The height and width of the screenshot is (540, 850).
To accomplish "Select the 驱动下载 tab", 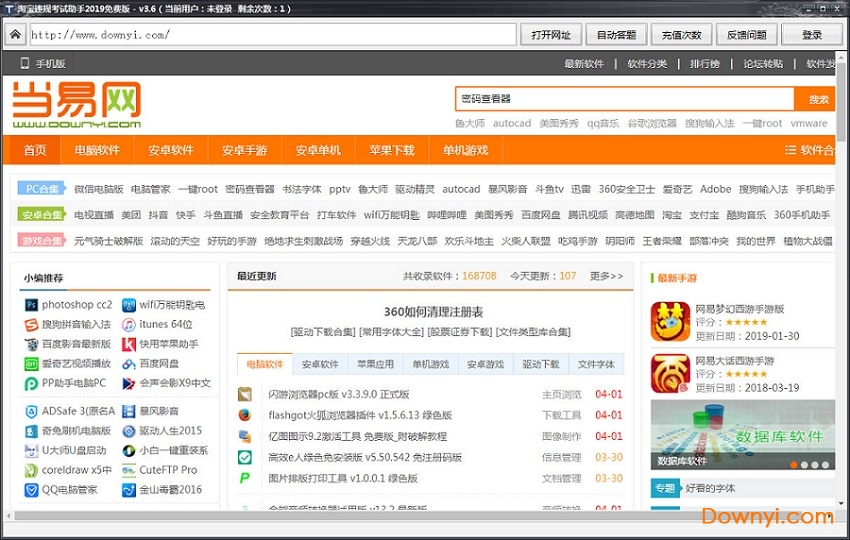I will pos(541,365).
